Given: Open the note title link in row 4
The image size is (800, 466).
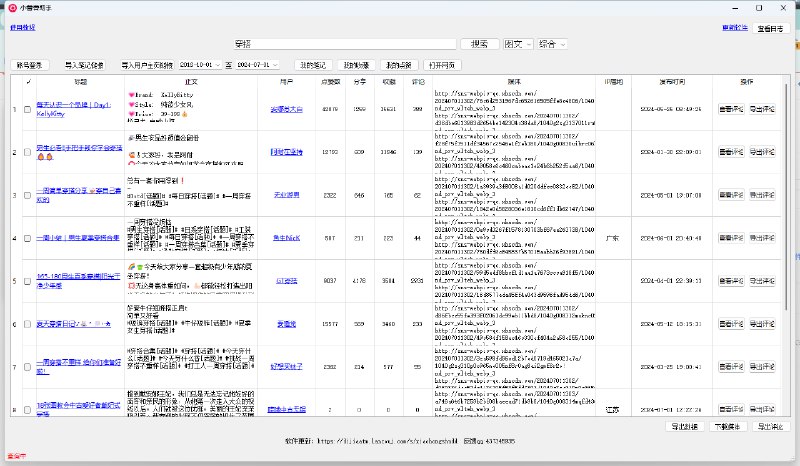Looking at the screenshot, I should [x=78, y=238].
